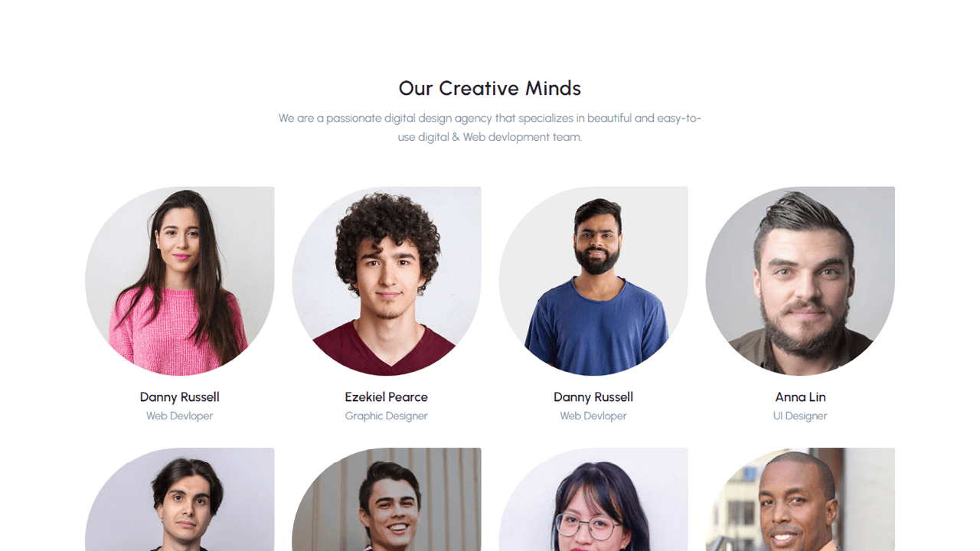Open the bald smiling man's photo in bottom row
The image size is (980, 551).
pos(800,499)
